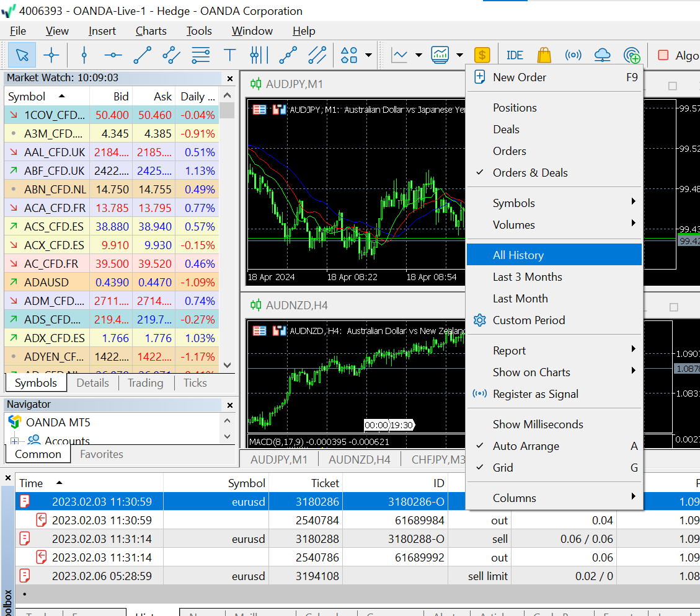This screenshot has height=616, width=700.
Task: Click the dollar sign trading icon
Action: pos(482,56)
